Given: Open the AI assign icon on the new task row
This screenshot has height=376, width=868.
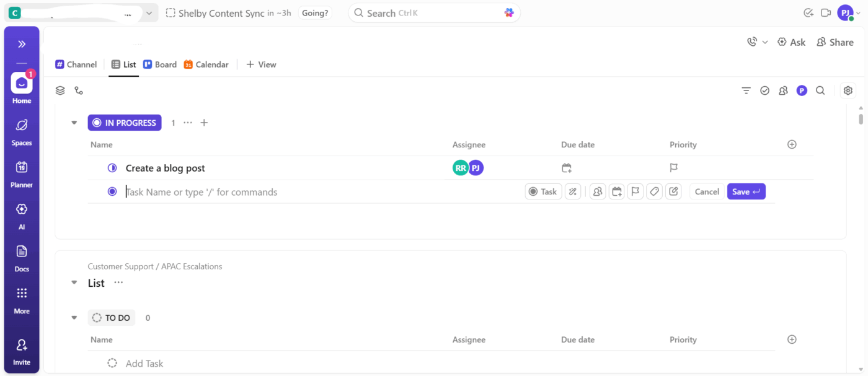Looking at the screenshot, I should click(573, 191).
